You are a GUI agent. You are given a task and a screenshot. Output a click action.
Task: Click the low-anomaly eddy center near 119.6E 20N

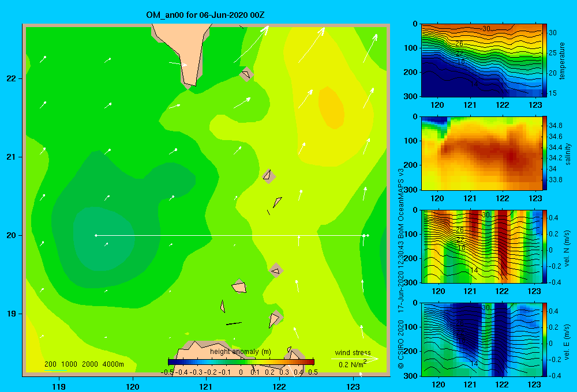pos(103,238)
